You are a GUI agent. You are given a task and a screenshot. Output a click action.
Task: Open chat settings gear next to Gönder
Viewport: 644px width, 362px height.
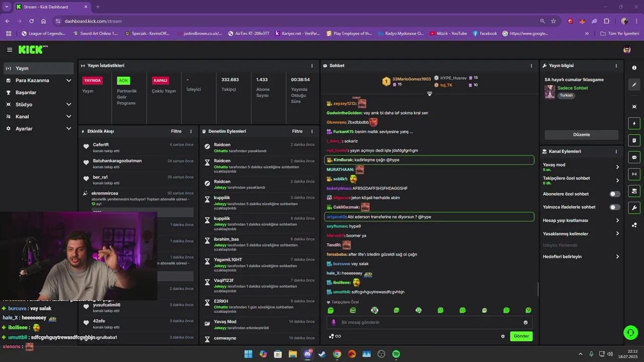point(503,336)
